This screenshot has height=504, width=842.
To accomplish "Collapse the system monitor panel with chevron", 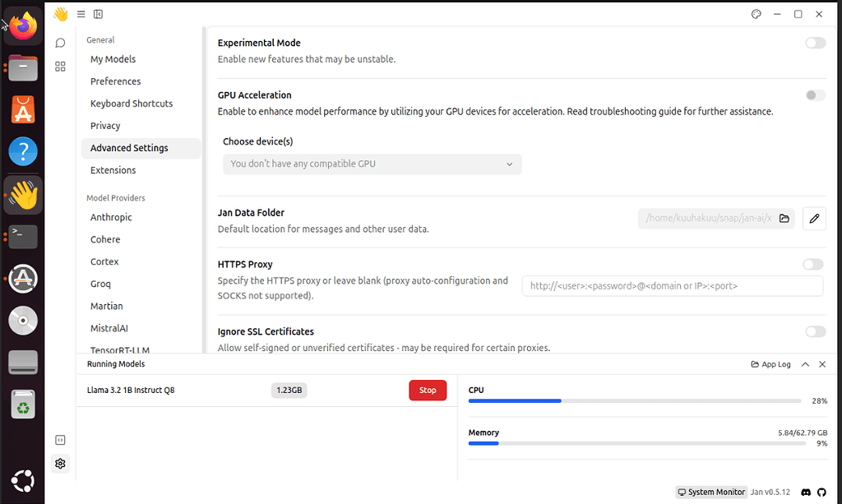I will (x=805, y=364).
